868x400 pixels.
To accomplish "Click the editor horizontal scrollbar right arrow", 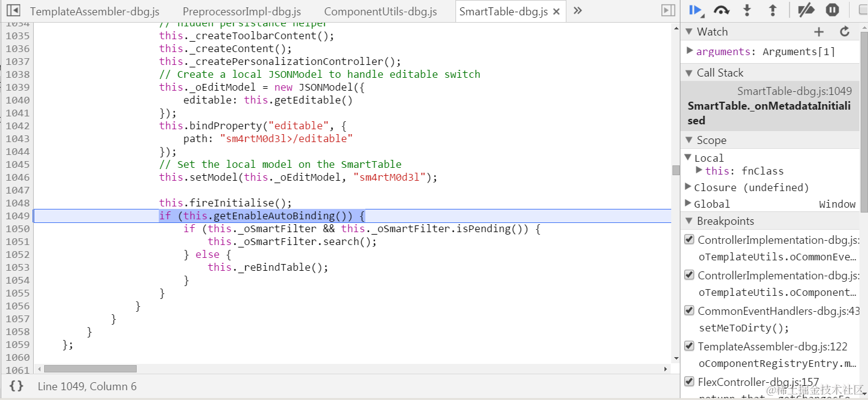I will pos(666,369).
